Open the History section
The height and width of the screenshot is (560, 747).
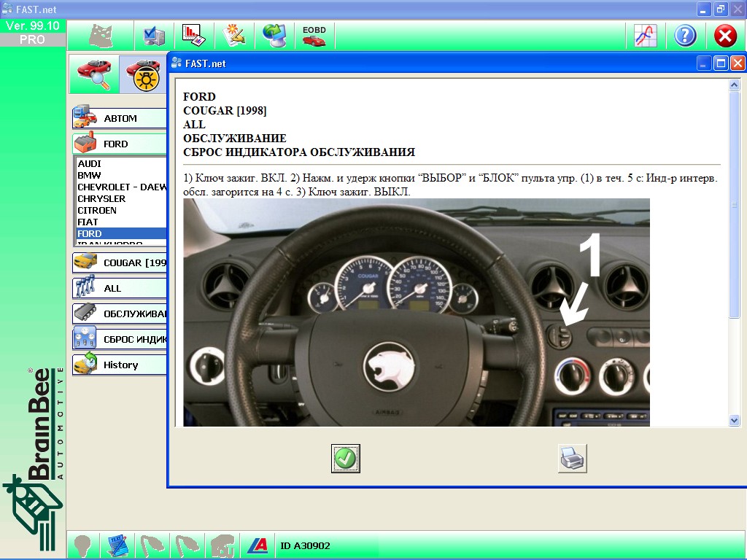point(120,365)
